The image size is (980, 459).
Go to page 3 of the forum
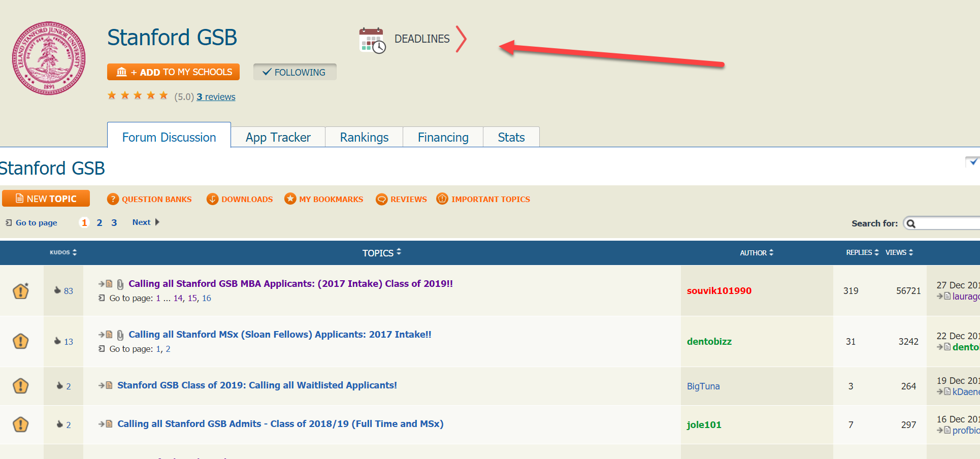tap(114, 222)
